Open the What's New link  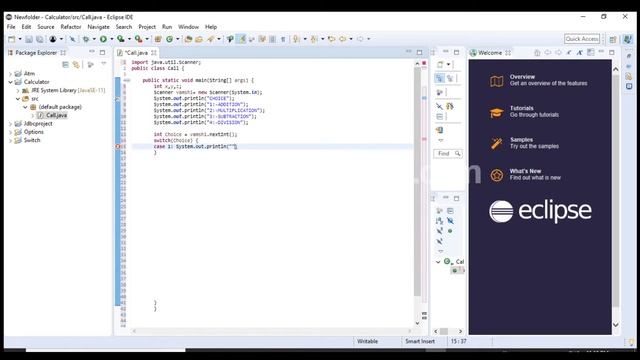pyautogui.click(x=525, y=171)
